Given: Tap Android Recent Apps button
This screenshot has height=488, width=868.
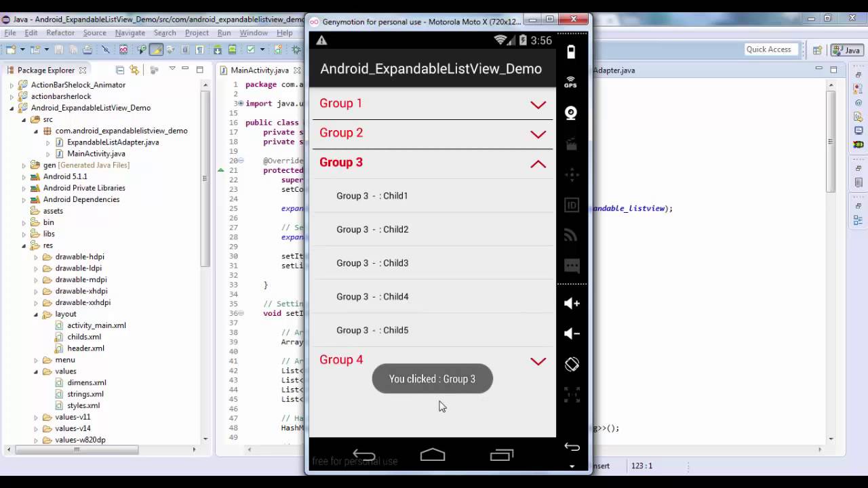Looking at the screenshot, I should coord(502,455).
